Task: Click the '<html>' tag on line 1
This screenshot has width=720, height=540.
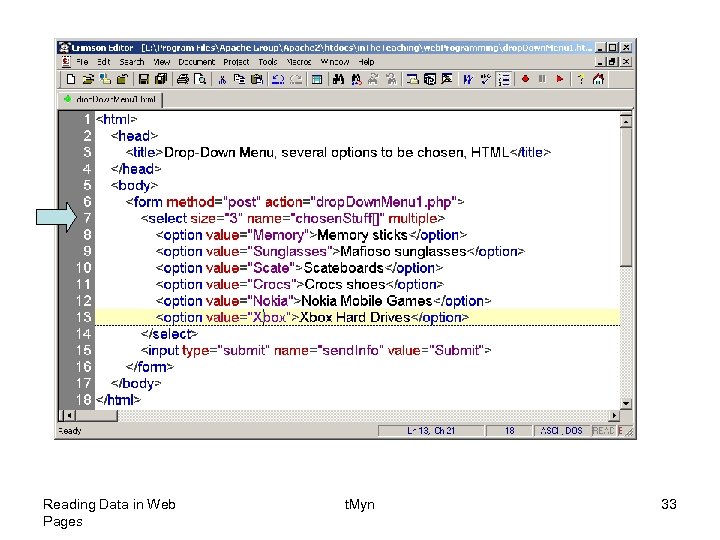Action: tap(116, 119)
